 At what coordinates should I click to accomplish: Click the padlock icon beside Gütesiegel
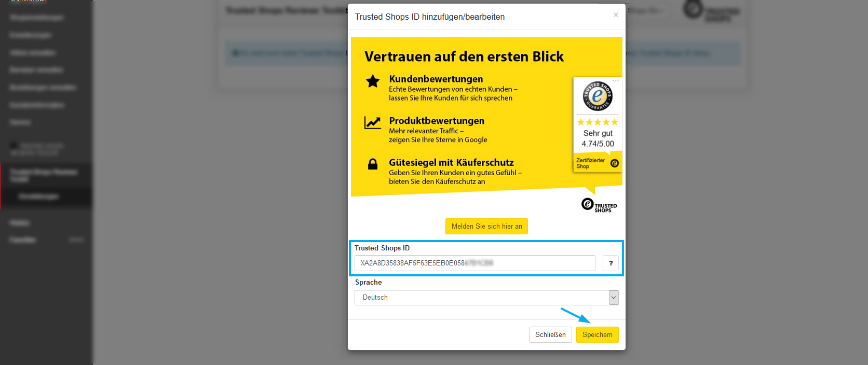coord(373,164)
